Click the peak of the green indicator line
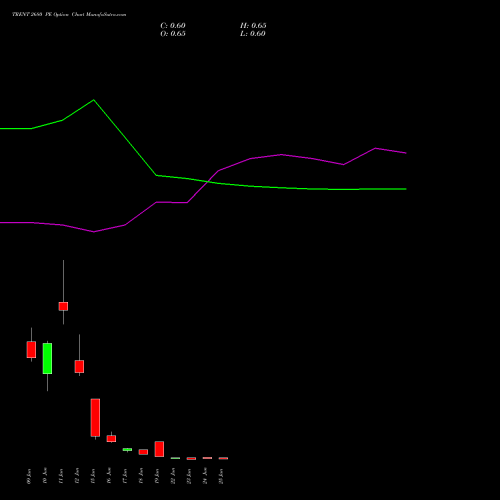Viewport: 500px width, 500px height. pos(94,100)
